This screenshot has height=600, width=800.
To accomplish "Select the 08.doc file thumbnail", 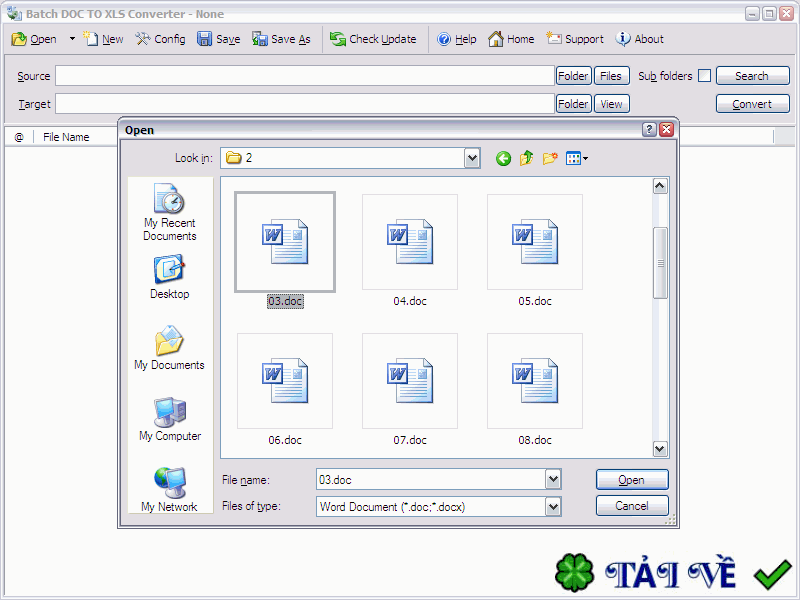I will [535, 381].
